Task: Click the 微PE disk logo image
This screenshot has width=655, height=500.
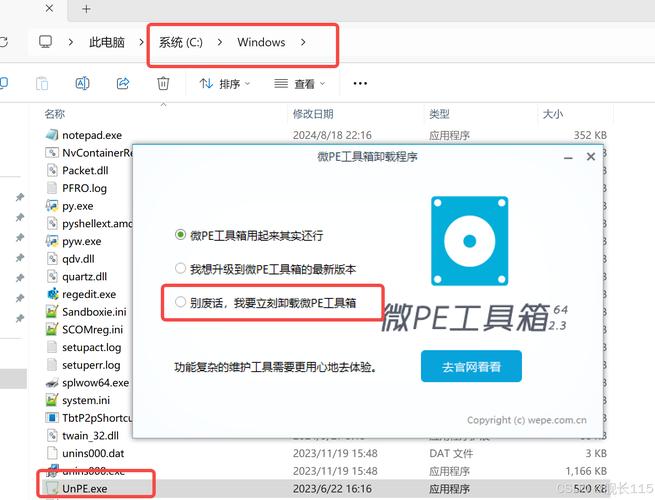Action: pos(470,241)
